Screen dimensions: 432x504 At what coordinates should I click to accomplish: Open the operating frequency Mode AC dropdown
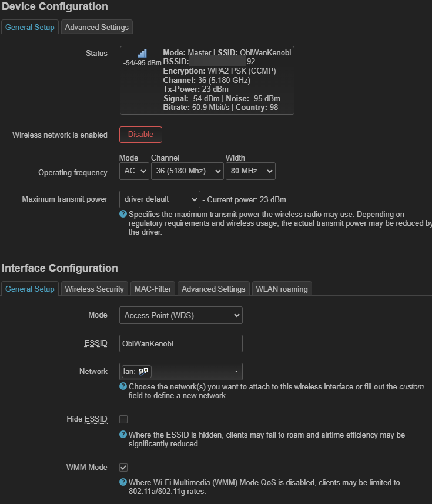coord(133,171)
